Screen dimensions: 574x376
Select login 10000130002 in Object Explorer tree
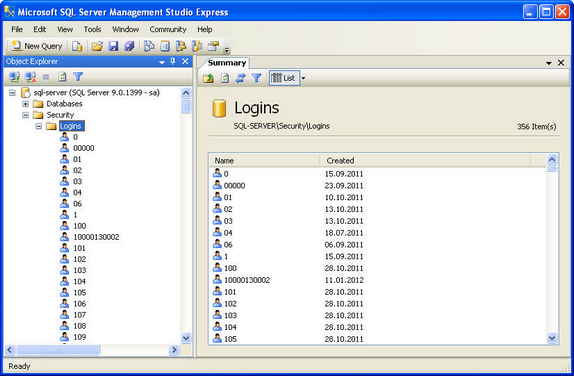(x=96, y=237)
